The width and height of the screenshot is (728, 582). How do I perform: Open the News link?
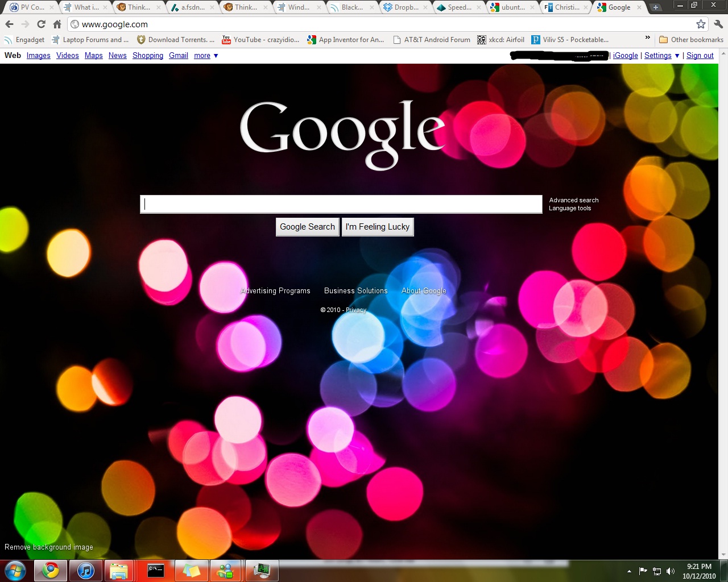pyautogui.click(x=118, y=56)
